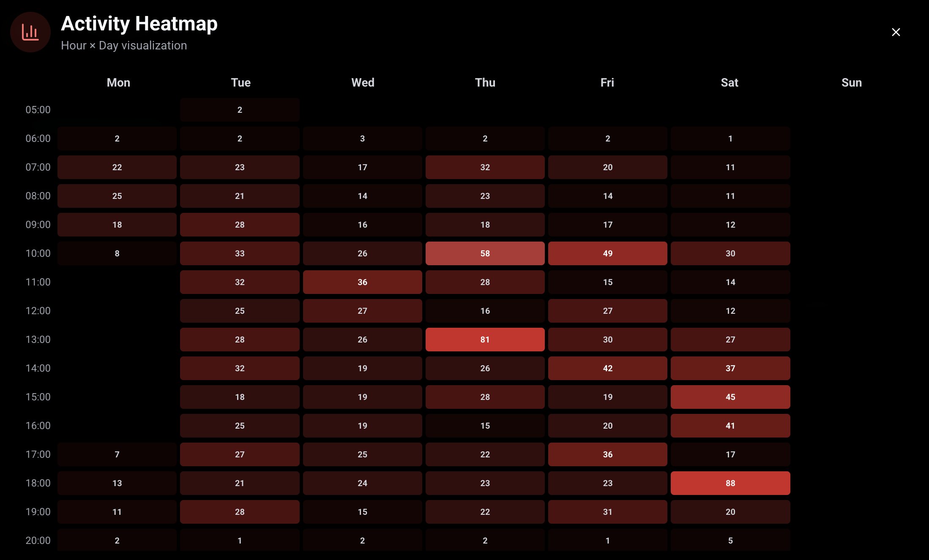Pick the 49 cell at Friday 10:00

tap(607, 253)
